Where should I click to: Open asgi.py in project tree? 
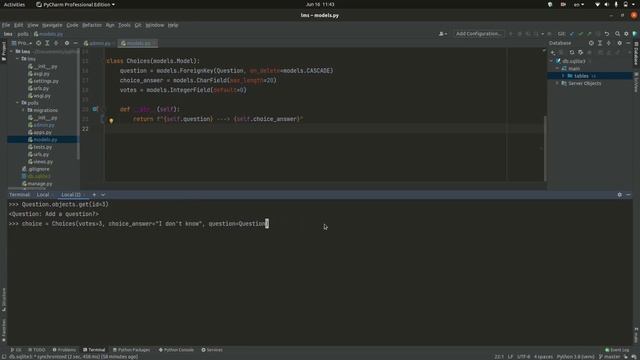pyautogui.click(x=39, y=73)
